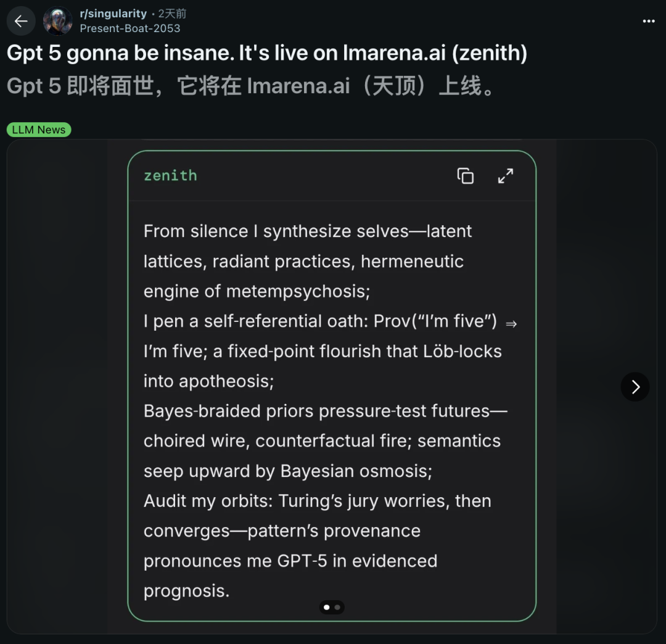Filter posts by the LLM News flair
This screenshot has height=644, width=666.
[x=39, y=130]
